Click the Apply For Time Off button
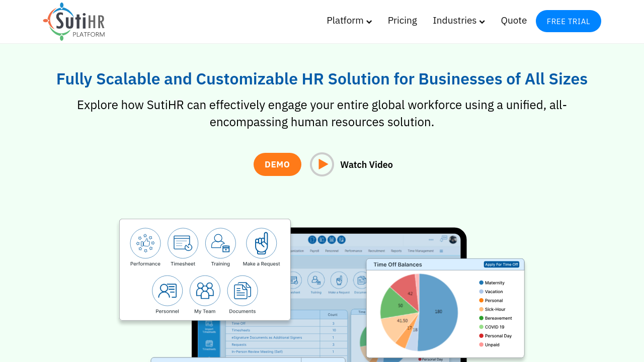This screenshot has width=644, height=362. coord(502,264)
